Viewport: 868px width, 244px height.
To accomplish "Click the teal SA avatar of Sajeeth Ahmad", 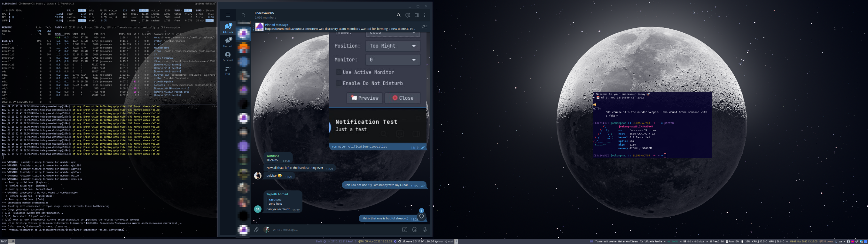I will pos(258,209).
